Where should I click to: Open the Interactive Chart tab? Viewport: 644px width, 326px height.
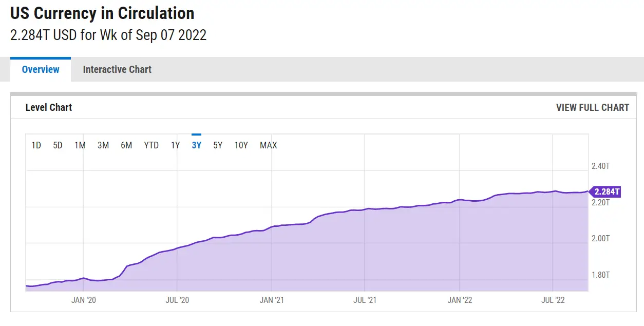point(117,69)
